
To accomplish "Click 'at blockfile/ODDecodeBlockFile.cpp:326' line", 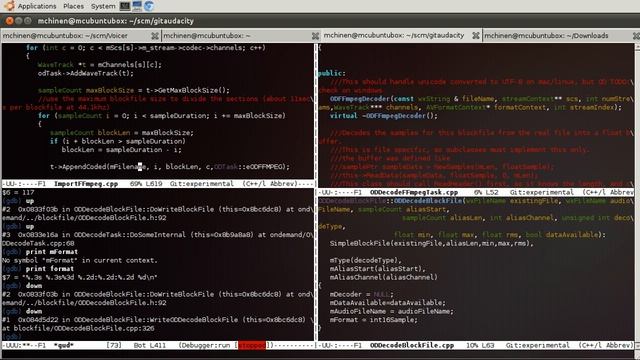I will [x=78, y=328].
